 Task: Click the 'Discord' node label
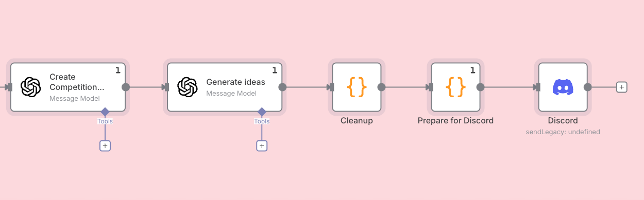(x=563, y=121)
